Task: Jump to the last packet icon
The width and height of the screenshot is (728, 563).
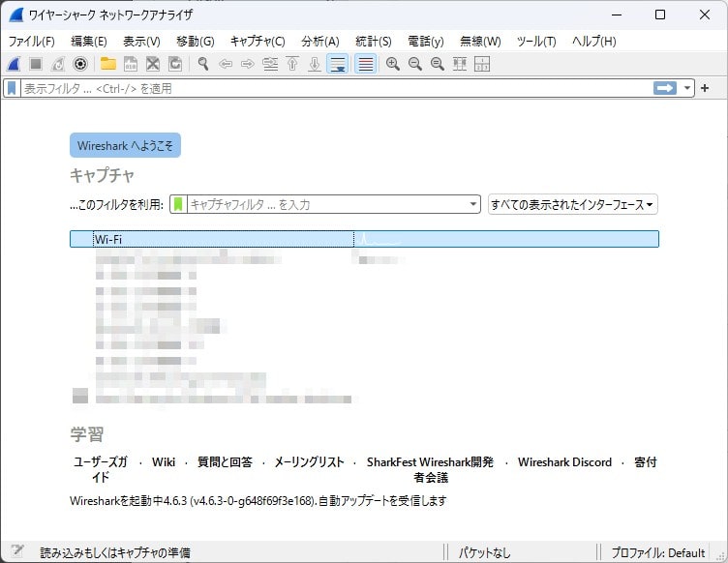Action: [x=315, y=64]
